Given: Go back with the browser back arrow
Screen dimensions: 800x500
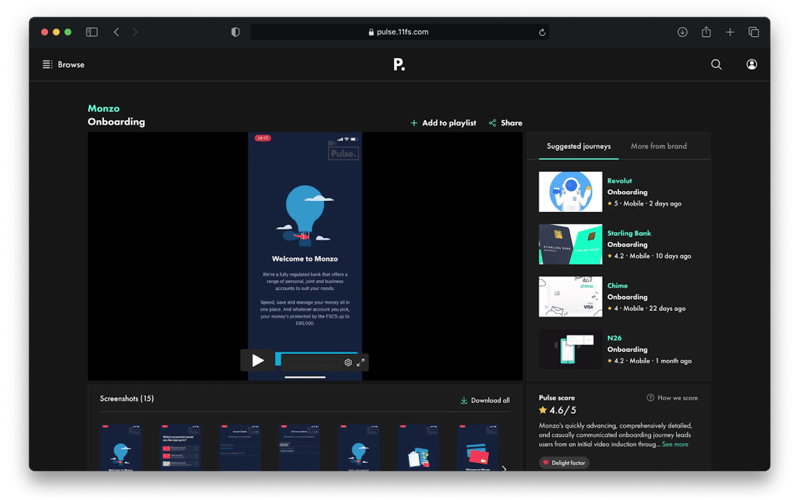Looking at the screenshot, I should point(116,32).
